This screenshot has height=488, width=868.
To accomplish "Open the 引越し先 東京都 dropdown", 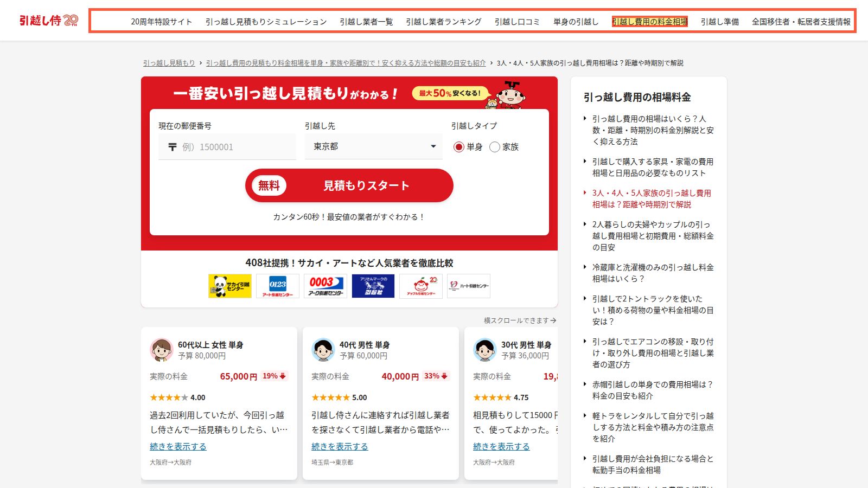I will [374, 146].
